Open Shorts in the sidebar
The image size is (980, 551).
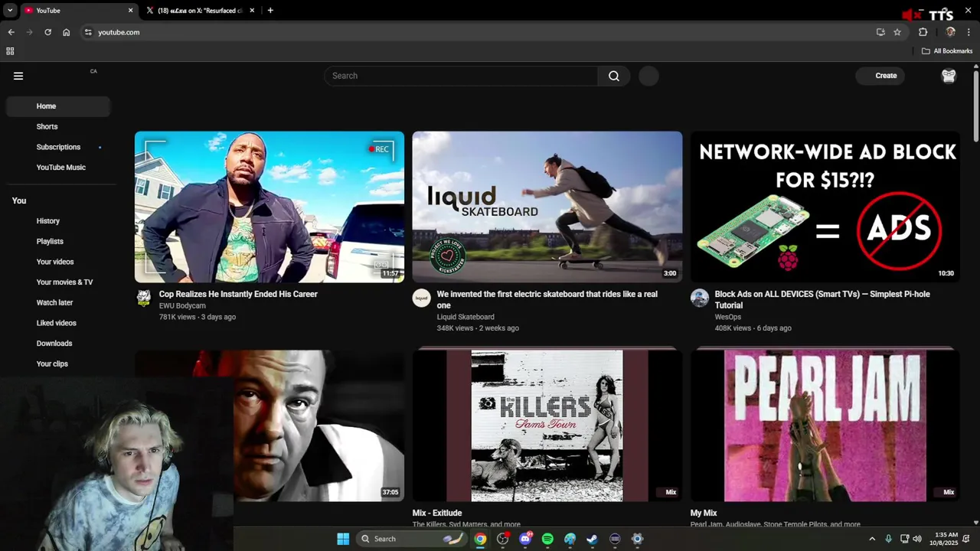point(58,126)
